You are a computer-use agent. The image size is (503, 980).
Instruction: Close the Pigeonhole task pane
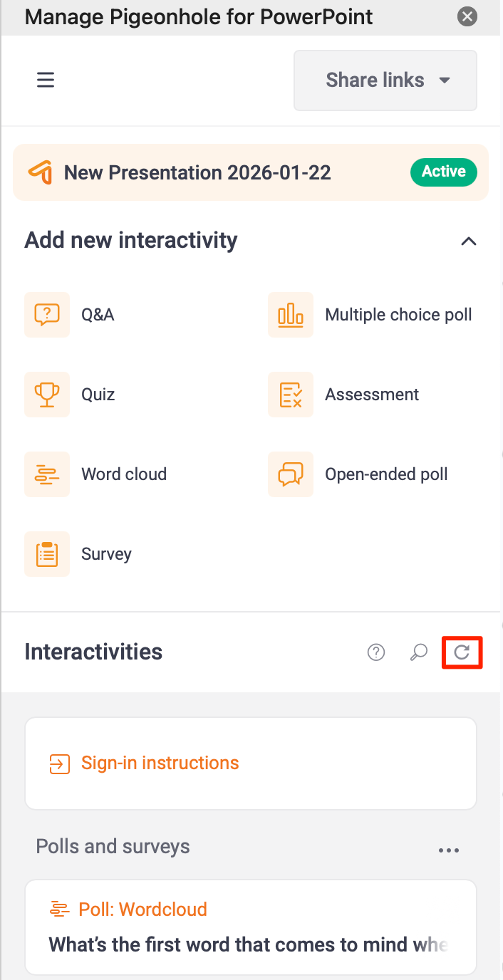click(467, 16)
